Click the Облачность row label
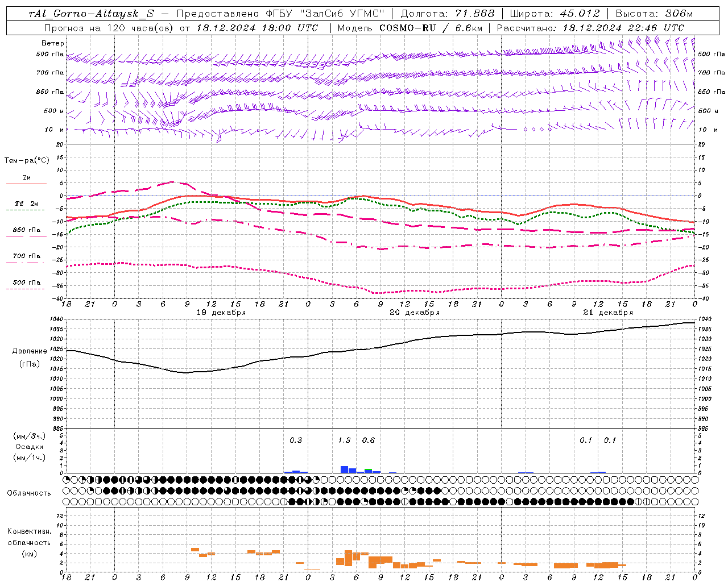The width and height of the screenshot is (728, 582). click(29, 493)
